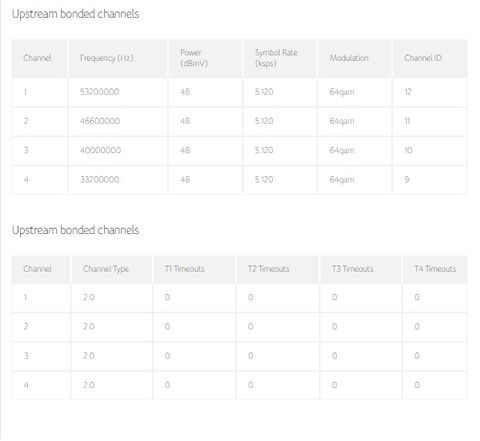Screen dimensions: 480x441
Task: Click the Frequency (Hz) column header
Action: [107, 58]
